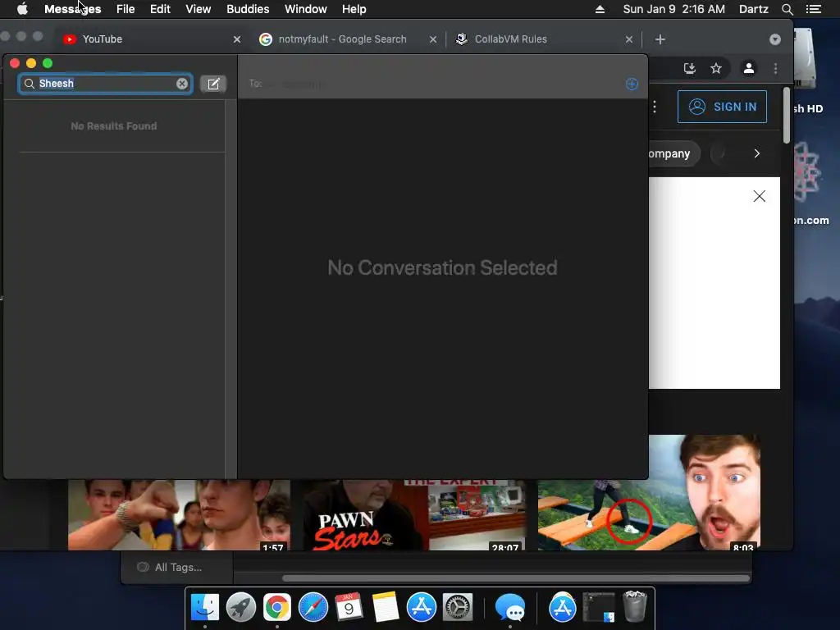Screen dimensions: 840x630
Task: Click the eject icon in menu bar
Action: [600, 9]
